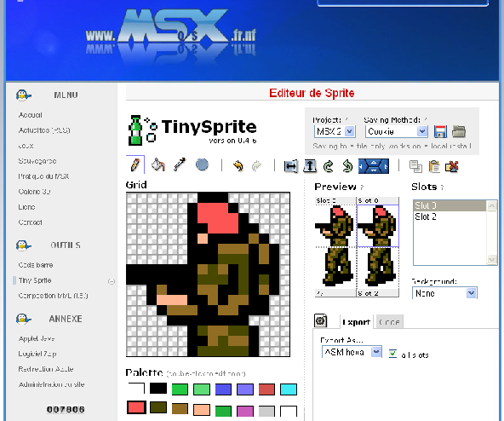
Task: Open the Contact menu link
Action: (30, 222)
